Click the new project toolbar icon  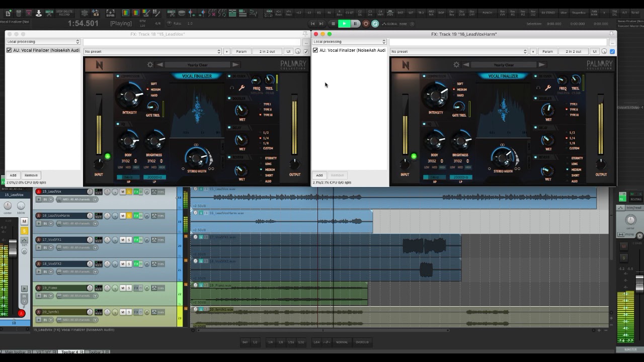[x=8, y=13]
